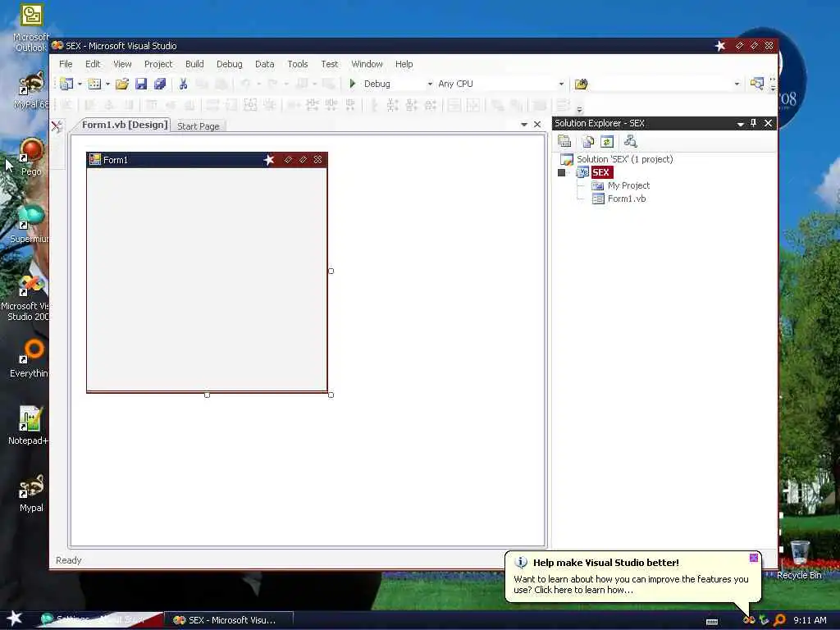
Task: Click the Show All Files icon in Solution Explorer
Action: [588, 141]
